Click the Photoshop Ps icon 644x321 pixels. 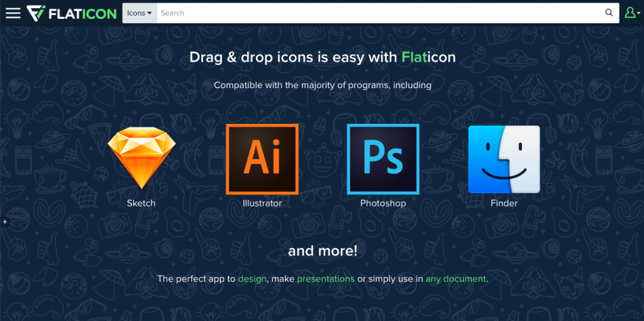pyautogui.click(x=383, y=159)
